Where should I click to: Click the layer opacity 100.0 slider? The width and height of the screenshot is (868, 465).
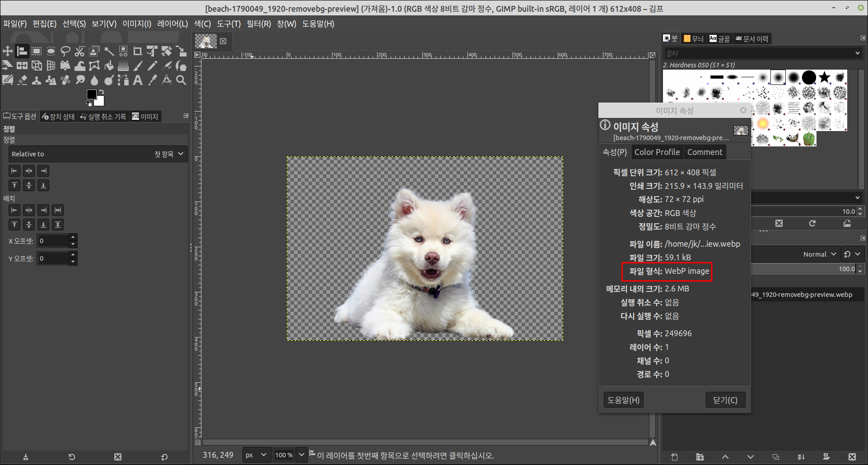pyautogui.click(x=804, y=269)
